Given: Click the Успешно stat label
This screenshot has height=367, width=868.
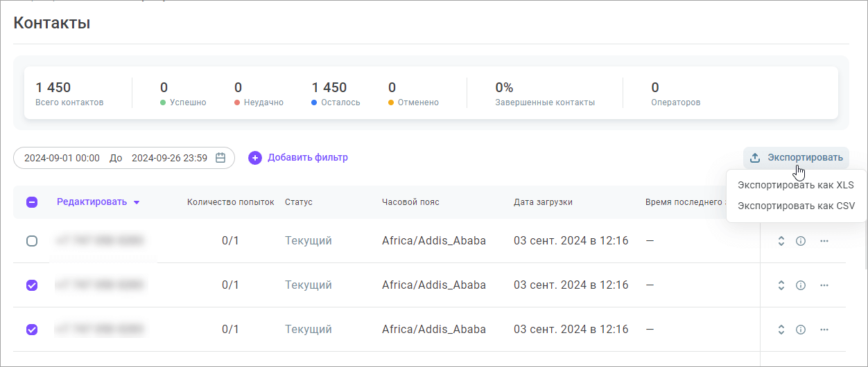Looking at the screenshot, I should coord(188,102).
